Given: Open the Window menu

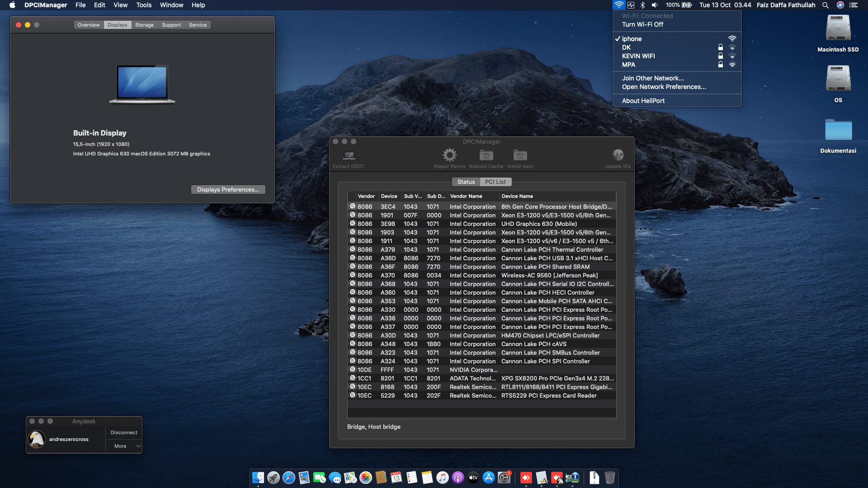Looking at the screenshot, I should [171, 5].
